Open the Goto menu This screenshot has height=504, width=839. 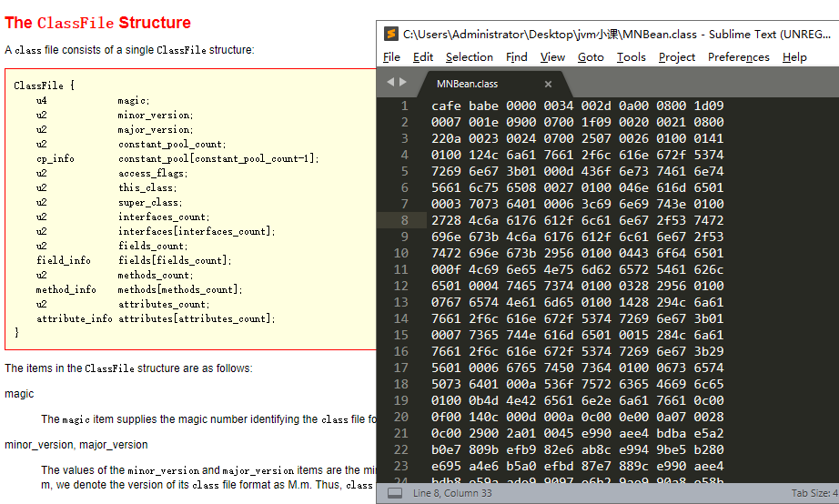591,57
